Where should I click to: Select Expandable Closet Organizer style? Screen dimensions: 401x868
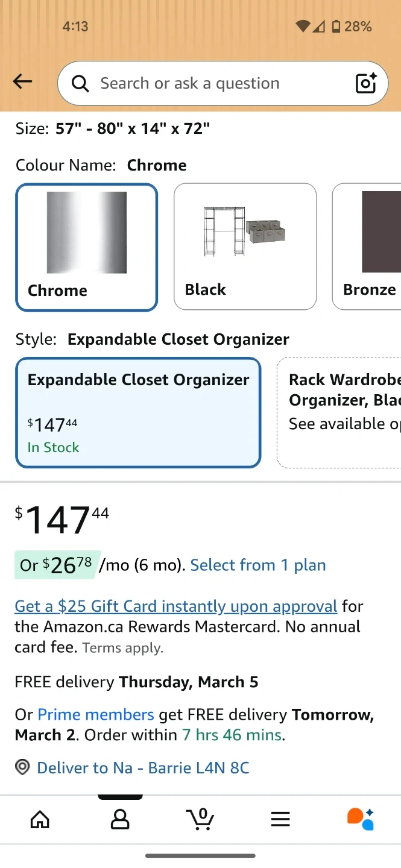point(138,413)
